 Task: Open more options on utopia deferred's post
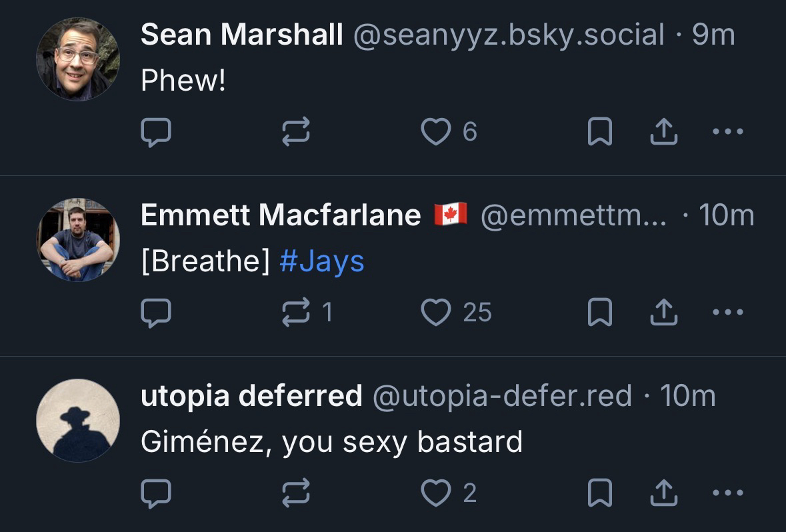(x=727, y=493)
